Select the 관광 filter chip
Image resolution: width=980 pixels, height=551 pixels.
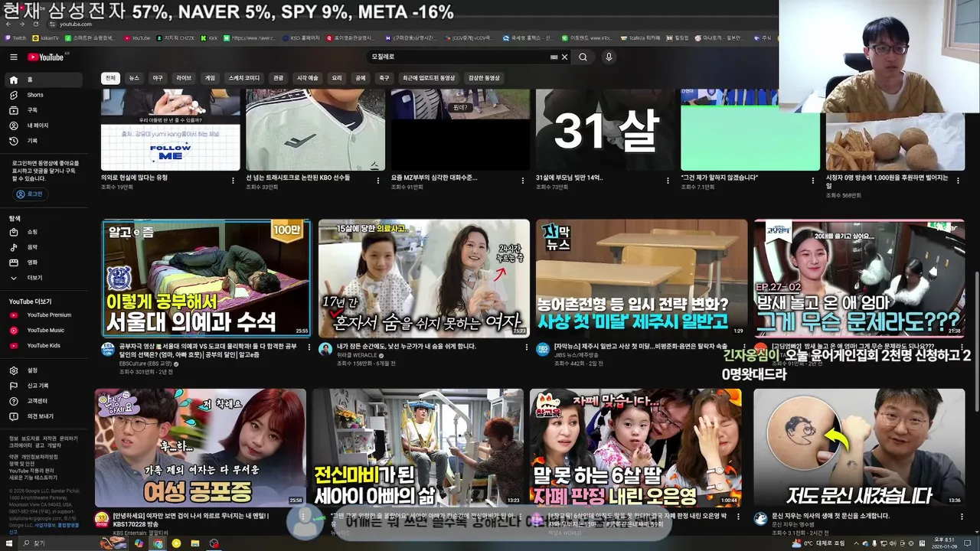pos(278,78)
